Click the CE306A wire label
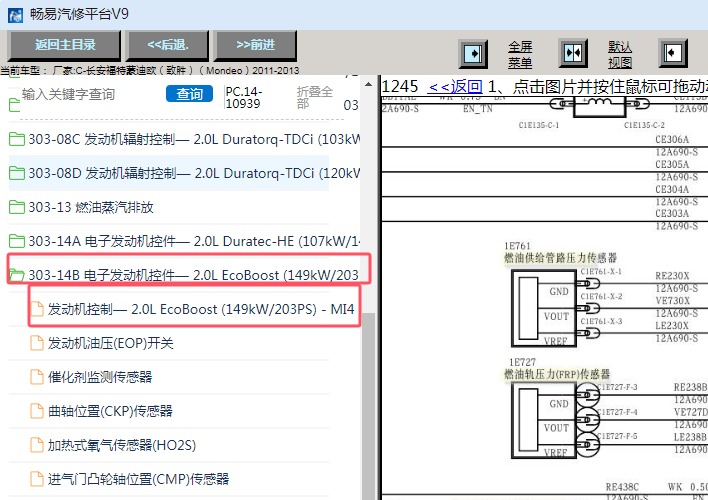This screenshot has width=708, height=500. click(672, 140)
